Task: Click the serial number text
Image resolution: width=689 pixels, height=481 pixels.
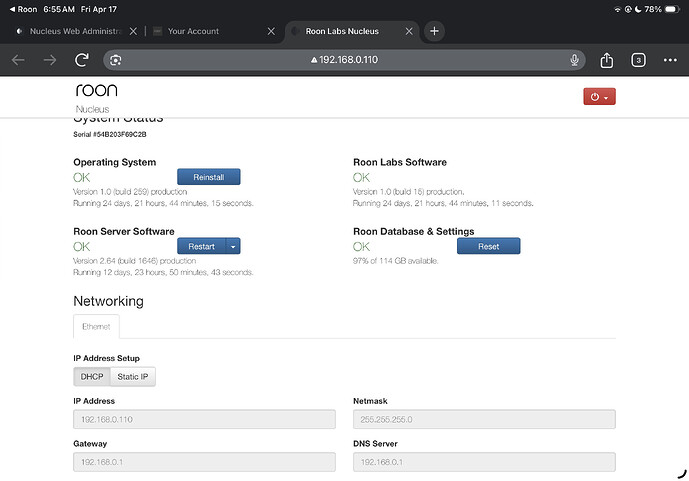Action: tap(110, 134)
